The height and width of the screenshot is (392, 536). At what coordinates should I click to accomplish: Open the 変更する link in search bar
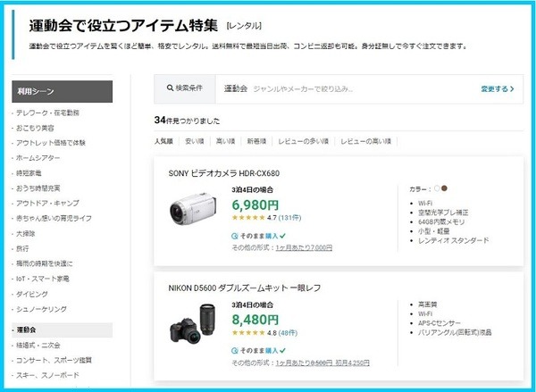click(498, 89)
